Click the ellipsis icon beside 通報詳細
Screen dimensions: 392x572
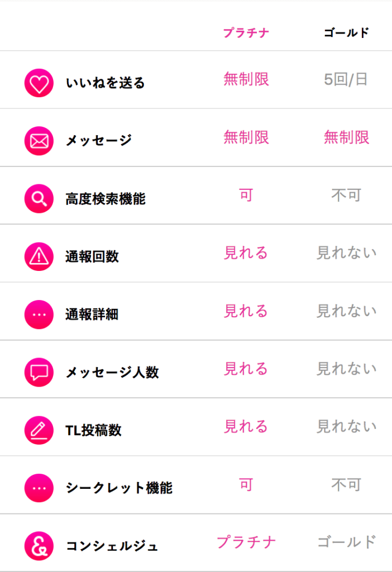[39, 314]
